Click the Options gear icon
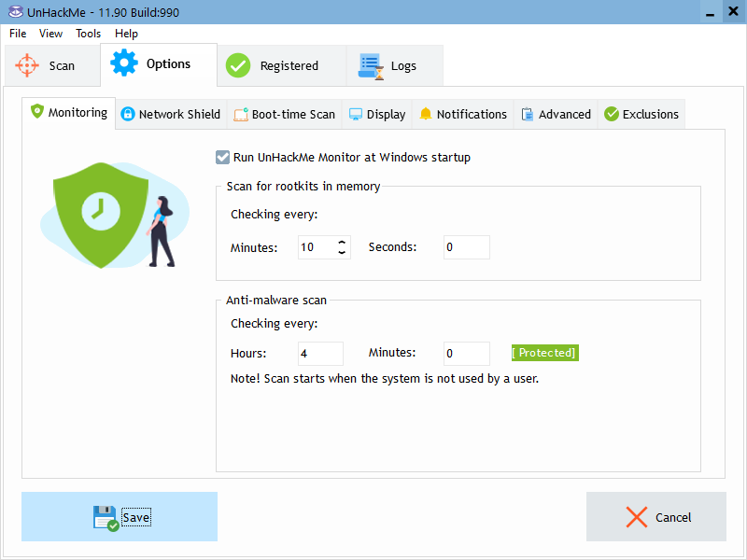 [124, 63]
